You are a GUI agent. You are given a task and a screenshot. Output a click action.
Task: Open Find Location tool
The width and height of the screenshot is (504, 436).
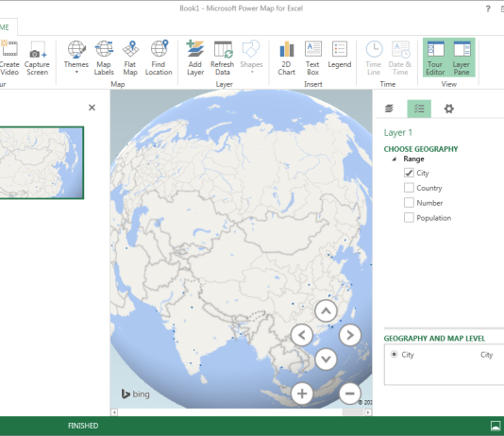159,59
